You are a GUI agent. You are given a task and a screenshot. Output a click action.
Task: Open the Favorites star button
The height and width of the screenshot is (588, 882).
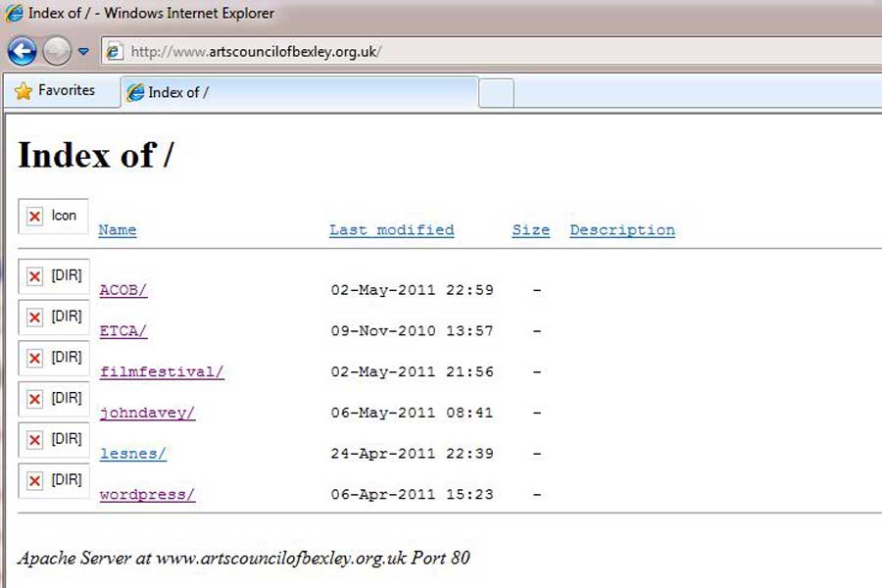(x=55, y=91)
